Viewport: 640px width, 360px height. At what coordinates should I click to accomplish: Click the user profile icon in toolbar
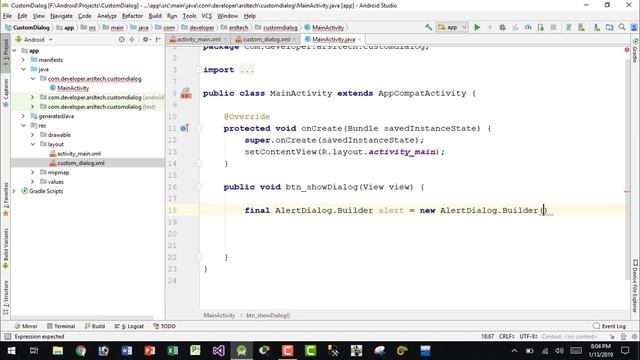click(x=634, y=27)
